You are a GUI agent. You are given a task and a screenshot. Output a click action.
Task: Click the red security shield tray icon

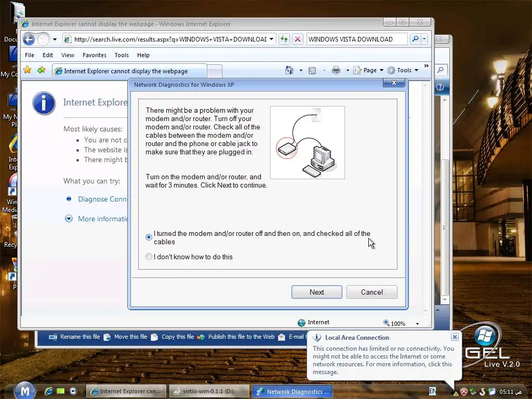pyautogui.click(x=464, y=392)
